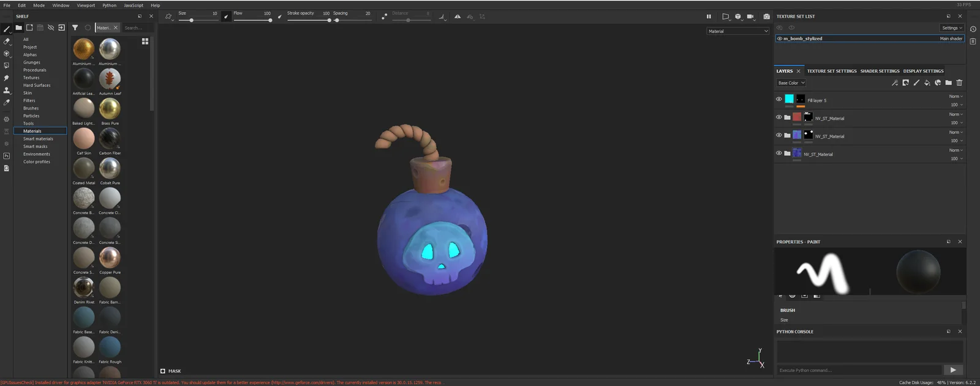Expand the red NV_ST_Material folder

click(787, 117)
